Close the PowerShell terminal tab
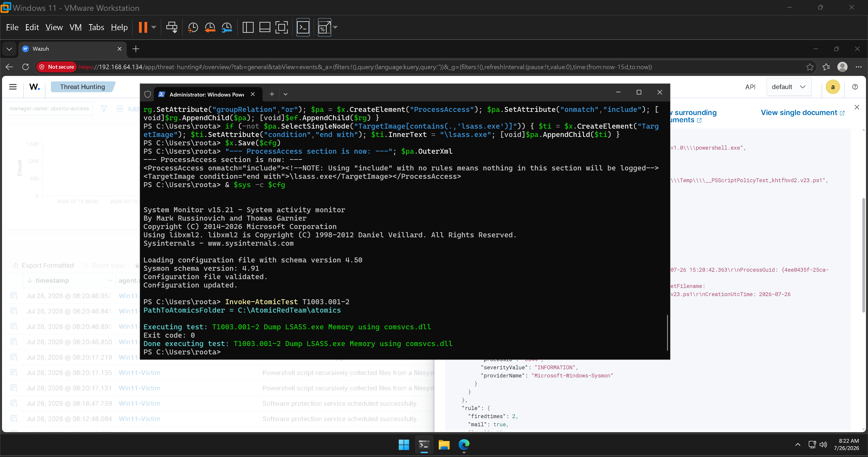The width and height of the screenshot is (868, 457). tap(253, 94)
